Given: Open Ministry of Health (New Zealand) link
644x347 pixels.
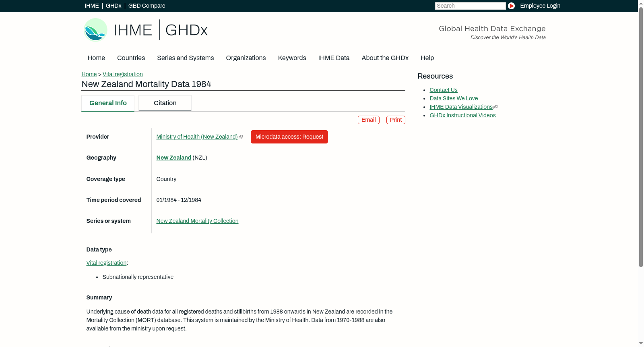Looking at the screenshot, I should [x=197, y=137].
